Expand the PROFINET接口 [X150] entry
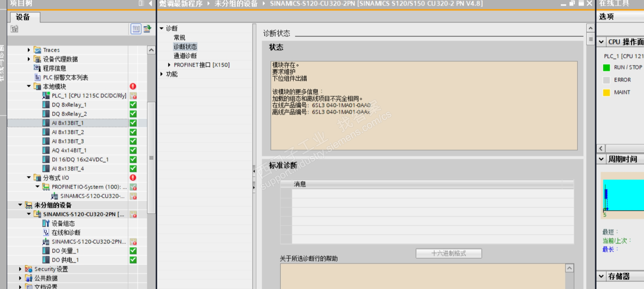 [x=170, y=65]
